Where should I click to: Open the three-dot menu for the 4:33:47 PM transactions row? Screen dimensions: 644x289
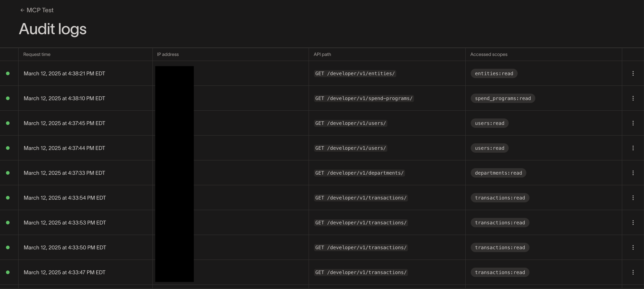tap(633, 272)
